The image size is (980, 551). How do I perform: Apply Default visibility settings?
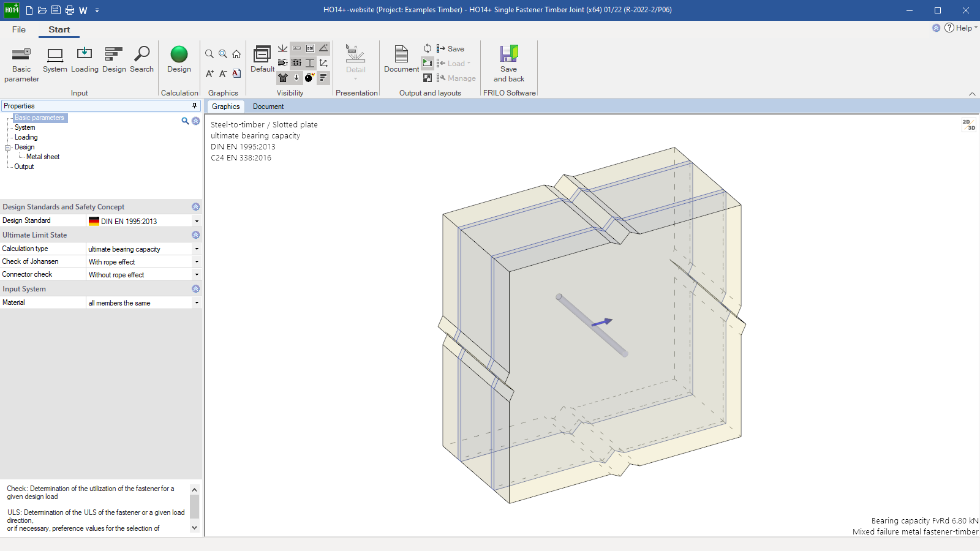pos(262,59)
